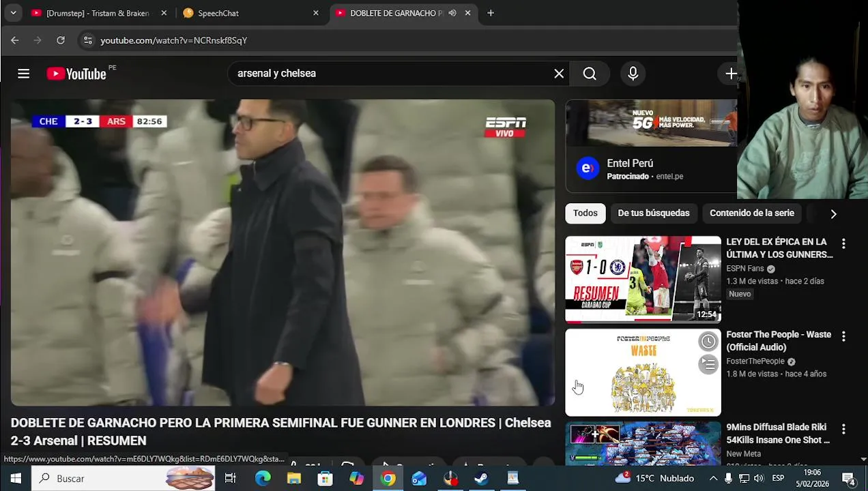Open File Explorer from the taskbar
868x491 pixels.
294,479
